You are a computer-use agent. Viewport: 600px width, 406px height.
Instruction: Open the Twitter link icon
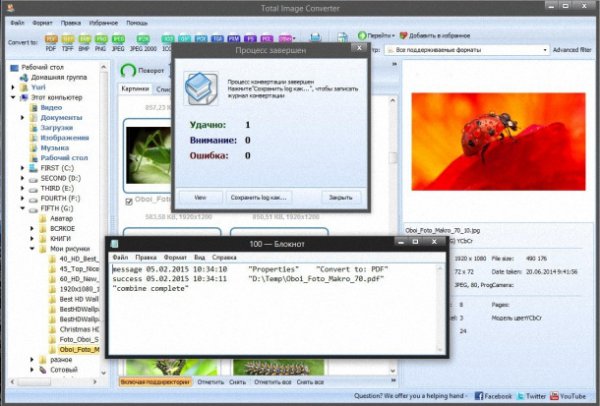coord(520,396)
